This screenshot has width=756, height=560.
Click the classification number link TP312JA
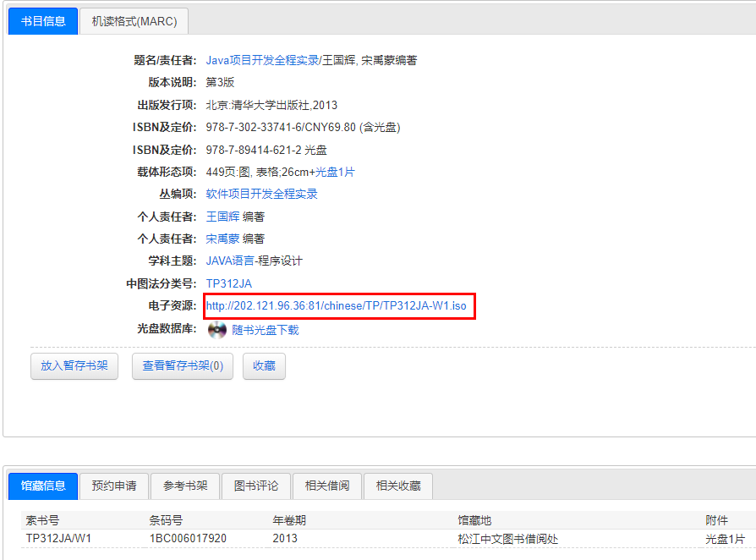pyautogui.click(x=229, y=283)
